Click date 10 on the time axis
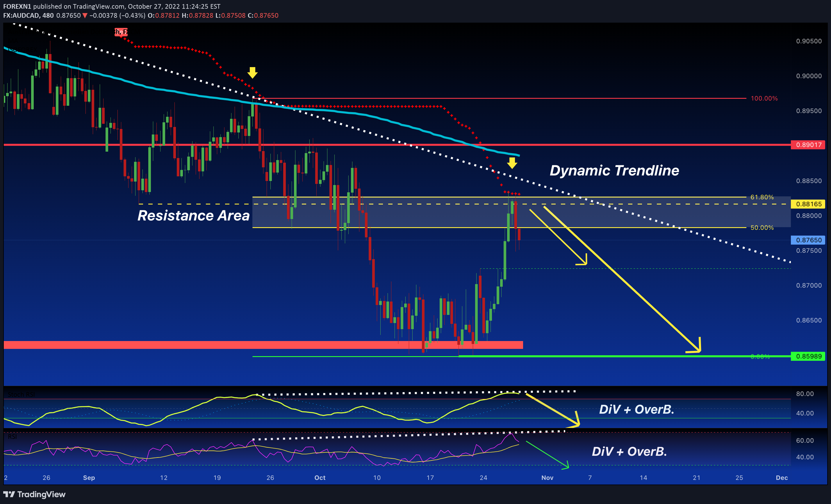831x504 pixels. (x=377, y=478)
